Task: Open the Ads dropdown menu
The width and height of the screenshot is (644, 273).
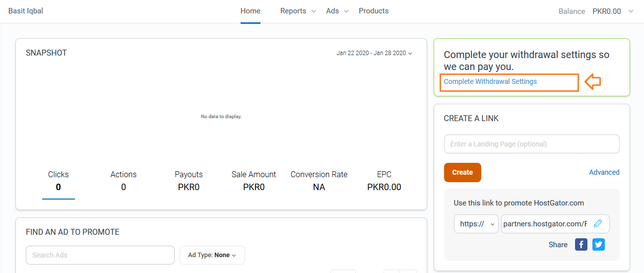Action: 337,11
